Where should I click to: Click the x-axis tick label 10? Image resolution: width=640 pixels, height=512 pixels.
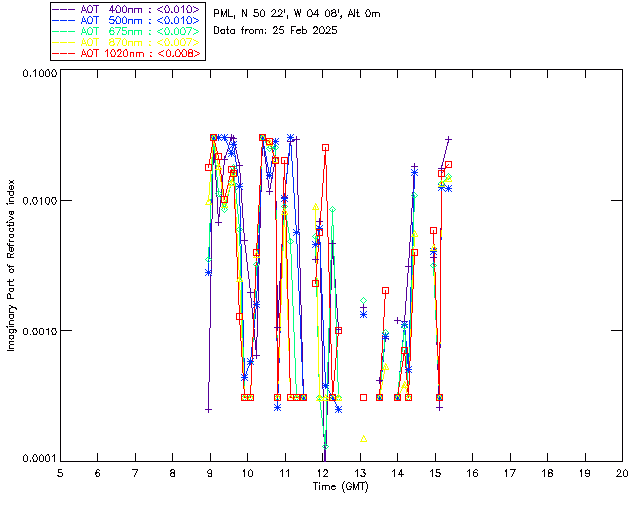247,473
